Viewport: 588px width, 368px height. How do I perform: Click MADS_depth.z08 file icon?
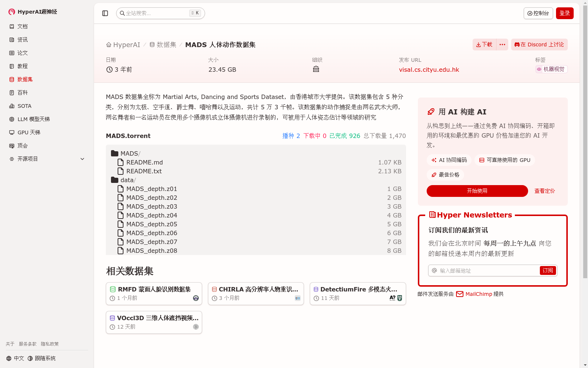click(x=120, y=251)
